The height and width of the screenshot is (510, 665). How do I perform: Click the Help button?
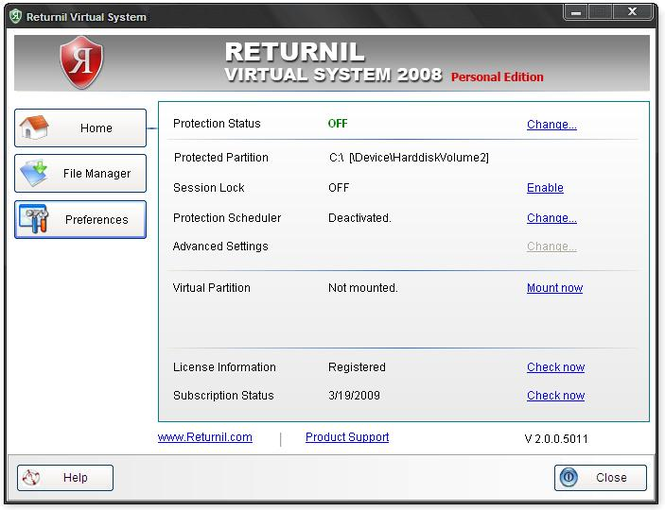[x=65, y=478]
